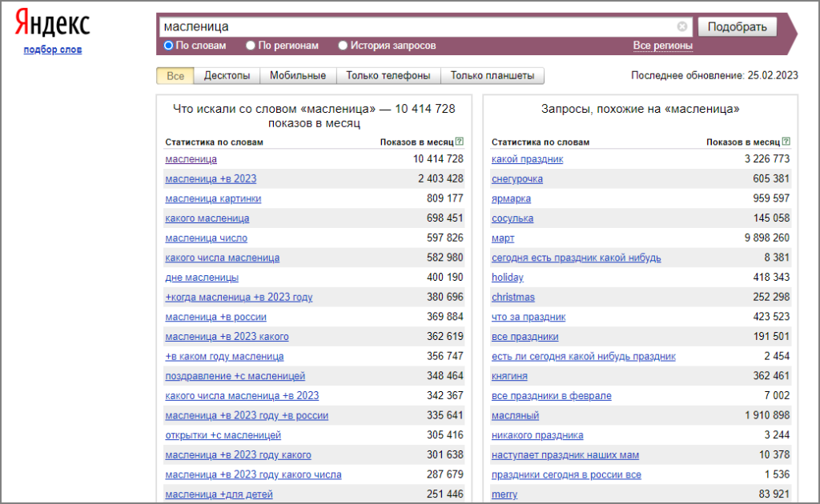Image resolution: width=820 pixels, height=504 pixels.
Task: Open the "Все регионы" region selector
Action: click(662, 46)
